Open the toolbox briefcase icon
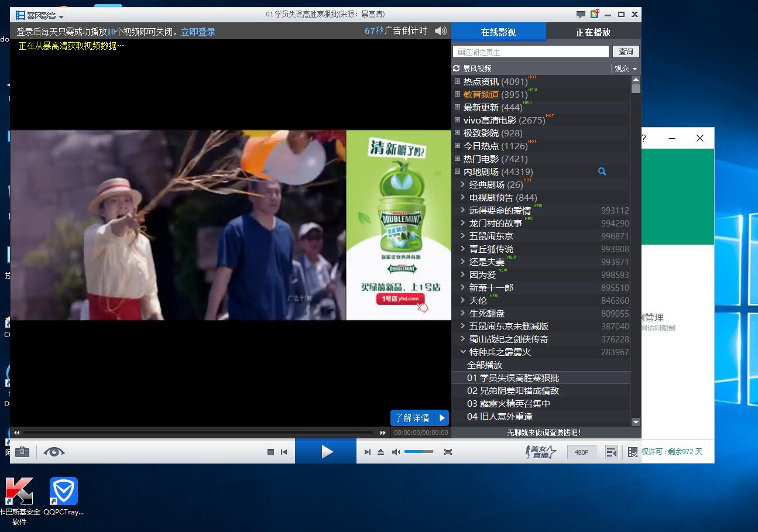 22,452
